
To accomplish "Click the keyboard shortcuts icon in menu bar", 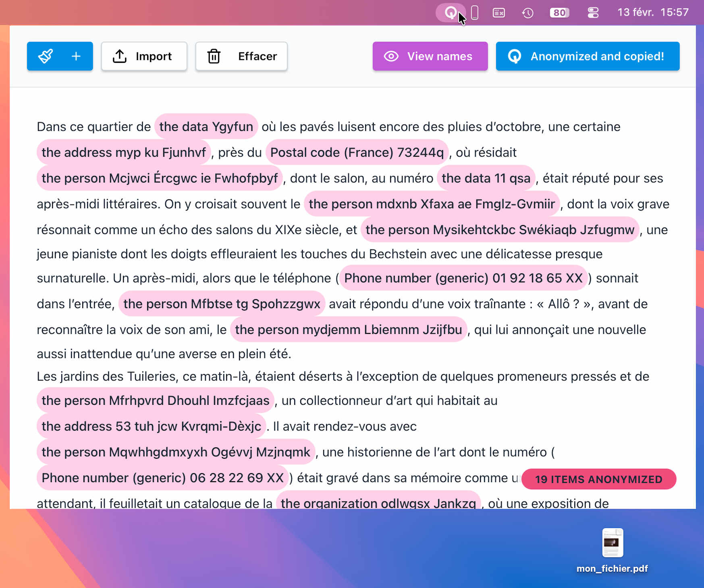I will click(499, 12).
